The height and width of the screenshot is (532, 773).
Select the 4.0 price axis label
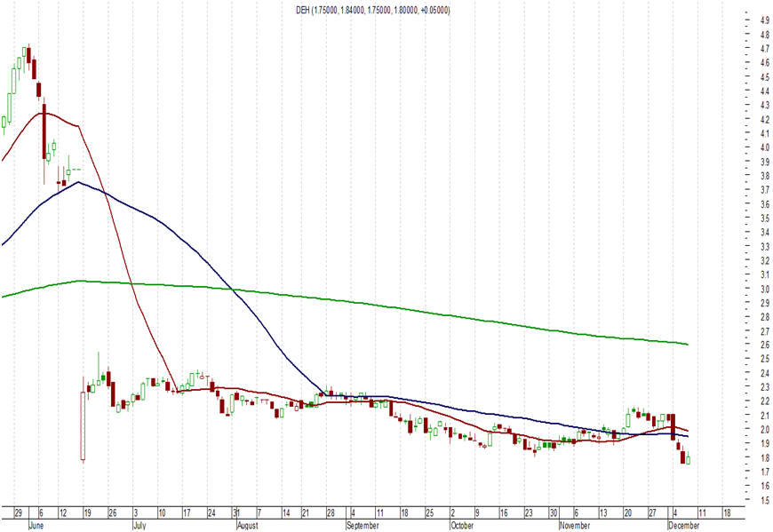(765, 147)
